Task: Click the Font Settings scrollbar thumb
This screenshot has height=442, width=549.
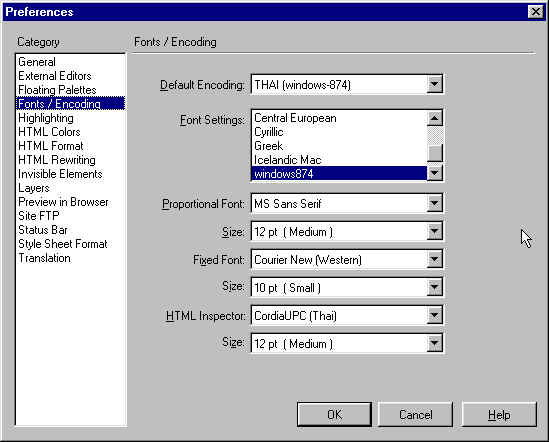Action: point(435,153)
